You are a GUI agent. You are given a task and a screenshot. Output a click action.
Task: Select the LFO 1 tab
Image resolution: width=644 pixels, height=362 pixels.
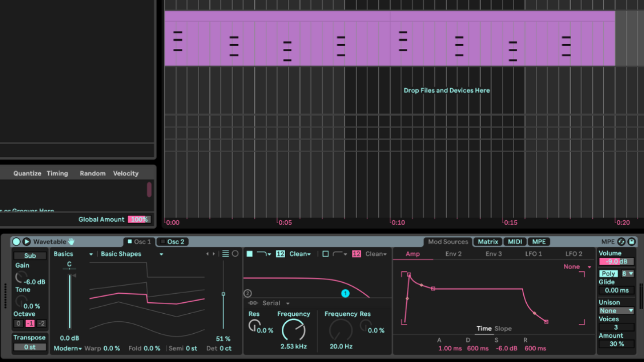click(534, 254)
